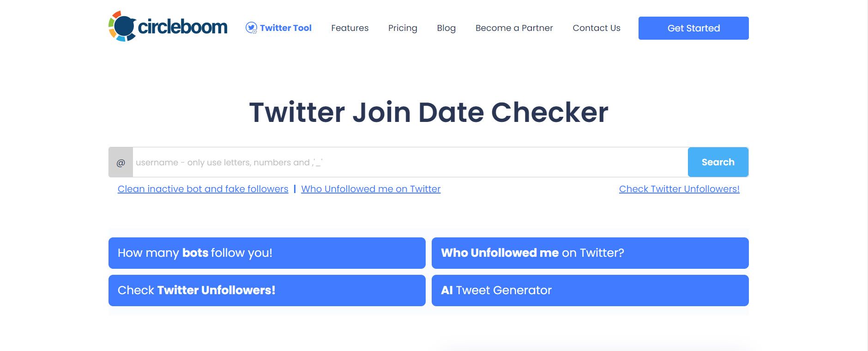The image size is (868, 351).
Task: Click the blue 'Check Twitter Unfollowers!' button
Action: click(266, 290)
